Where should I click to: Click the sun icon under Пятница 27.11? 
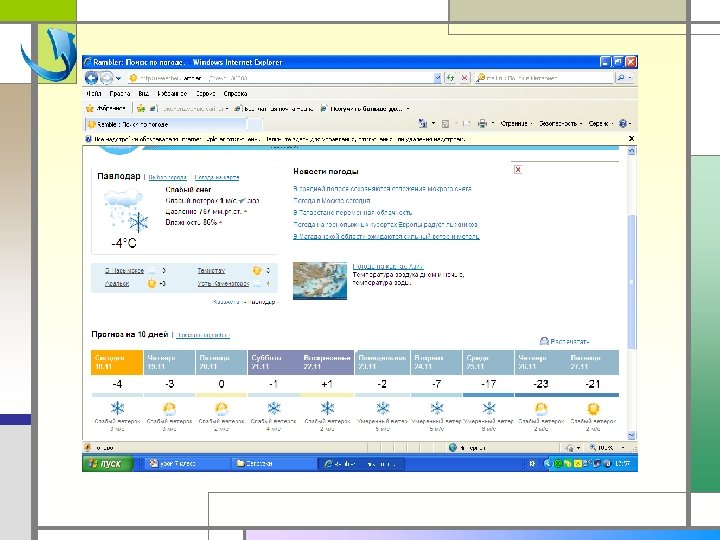[593, 408]
